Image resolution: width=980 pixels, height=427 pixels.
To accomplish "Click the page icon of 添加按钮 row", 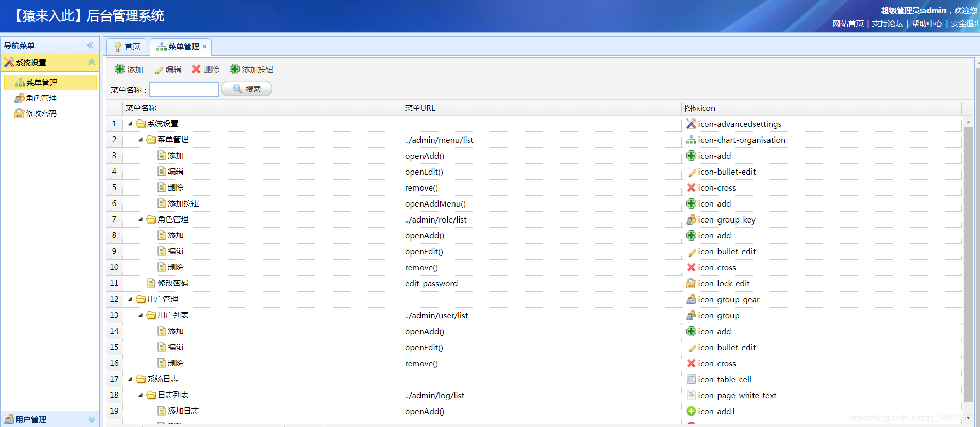I will click(x=162, y=203).
